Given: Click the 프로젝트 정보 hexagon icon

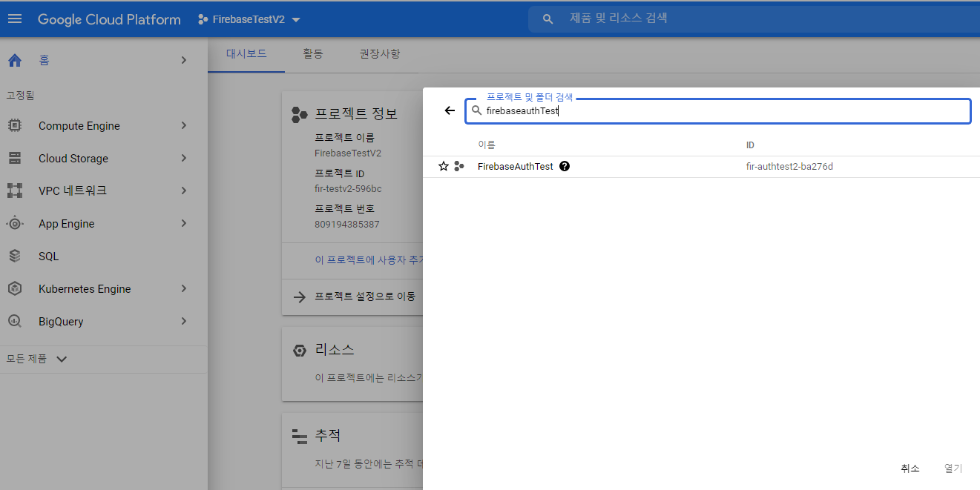Looking at the screenshot, I should (x=300, y=113).
